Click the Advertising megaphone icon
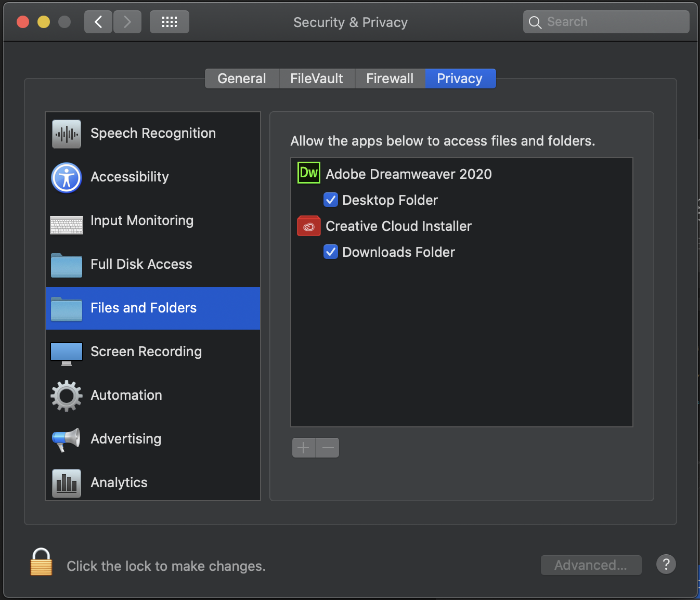The image size is (700, 600). pyautogui.click(x=66, y=439)
